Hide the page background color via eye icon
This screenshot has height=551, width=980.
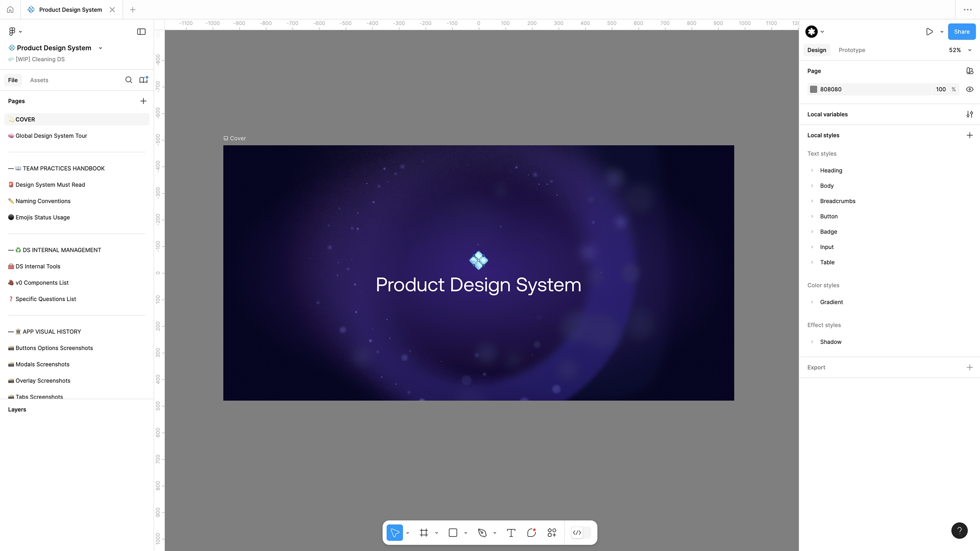tap(969, 89)
